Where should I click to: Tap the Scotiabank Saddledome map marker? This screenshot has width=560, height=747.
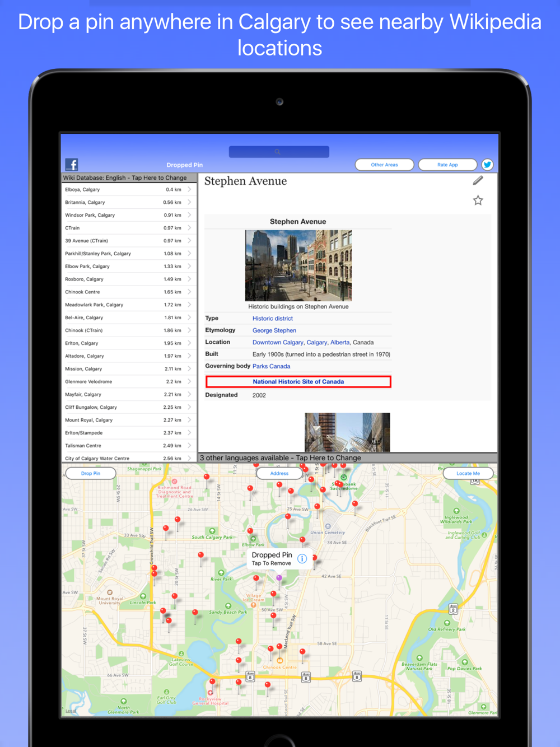344,478
